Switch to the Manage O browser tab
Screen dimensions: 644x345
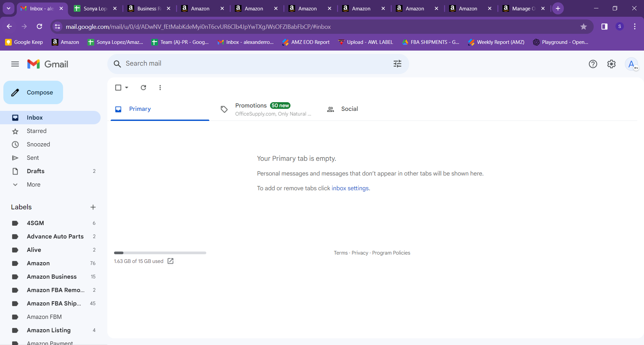tap(524, 9)
